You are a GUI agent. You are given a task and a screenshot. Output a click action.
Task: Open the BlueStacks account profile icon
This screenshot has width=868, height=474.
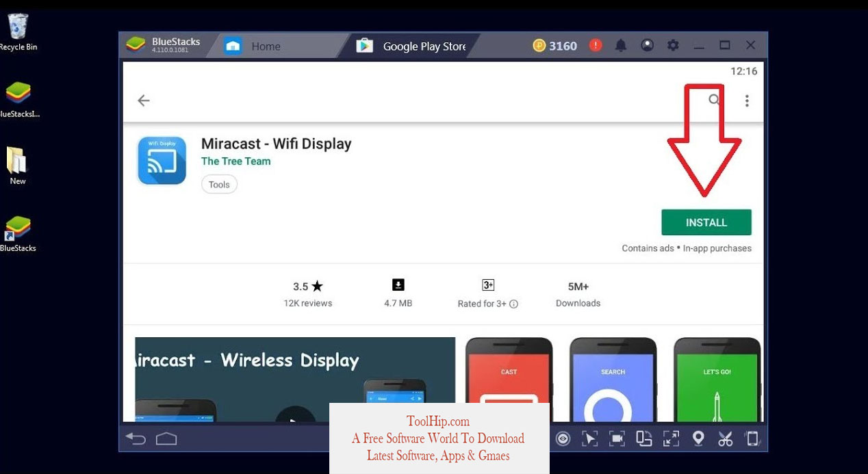tap(647, 46)
